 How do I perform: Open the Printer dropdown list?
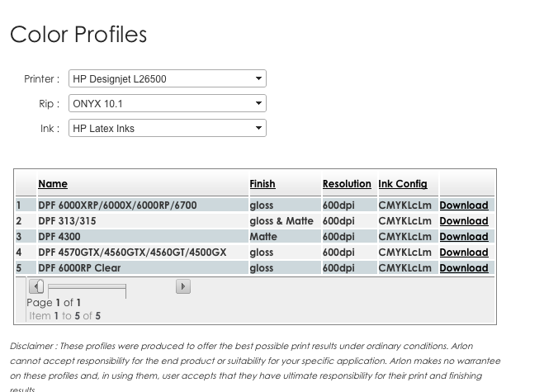(x=168, y=78)
